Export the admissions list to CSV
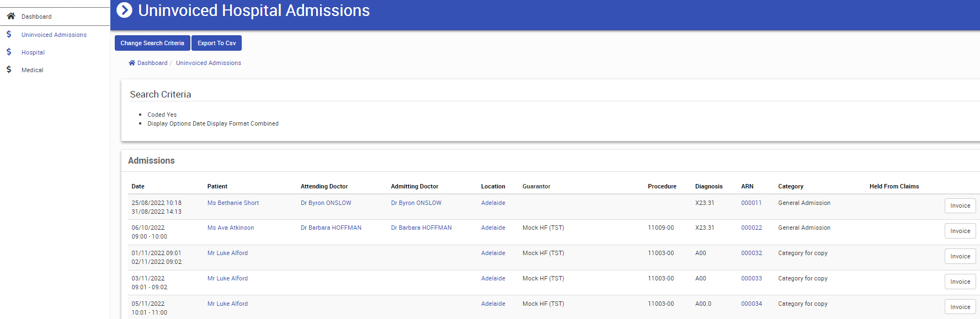This screenshot has width=980, height=319. (x=216, y=43)
